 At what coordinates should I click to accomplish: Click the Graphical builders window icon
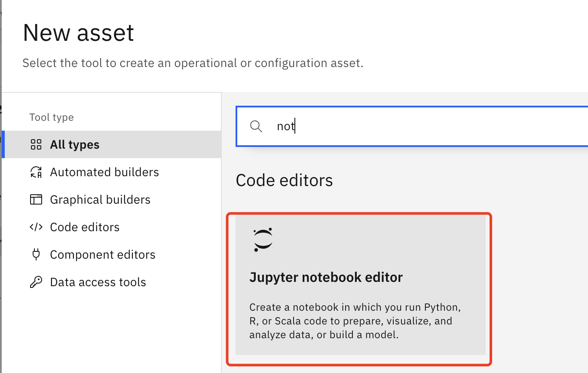coord(36,199)
